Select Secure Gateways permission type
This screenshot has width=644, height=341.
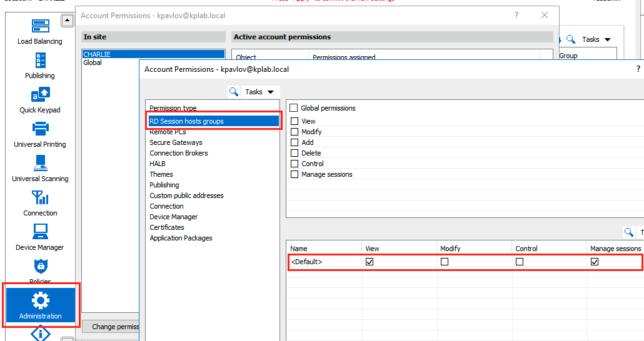(x=176, y=142)
